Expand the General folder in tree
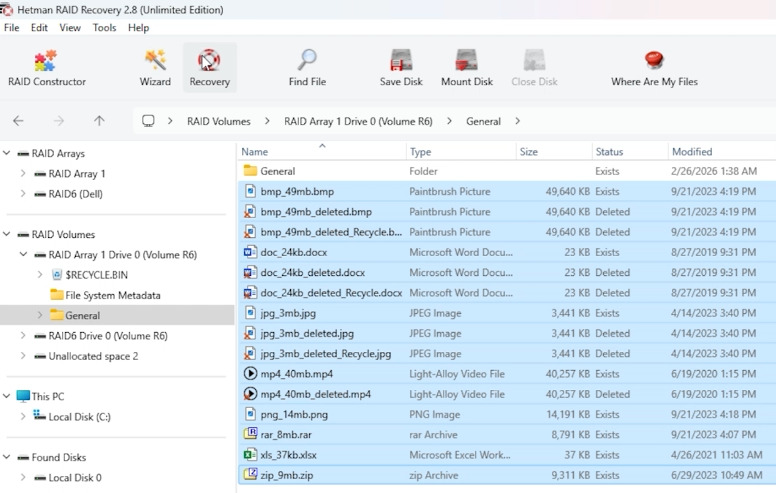776x493 pixels. click(x=40, y=315)
